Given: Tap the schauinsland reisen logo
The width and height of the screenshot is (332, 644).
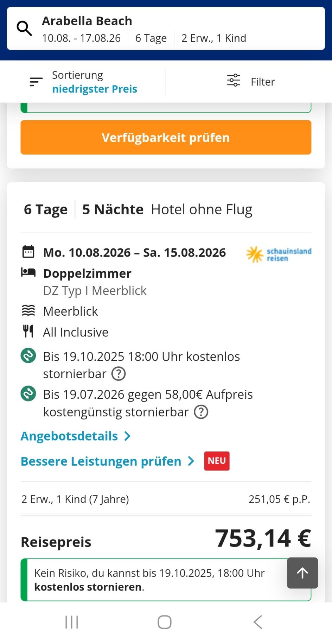Looking at the screenshot, I should click(x=279, y=254).
